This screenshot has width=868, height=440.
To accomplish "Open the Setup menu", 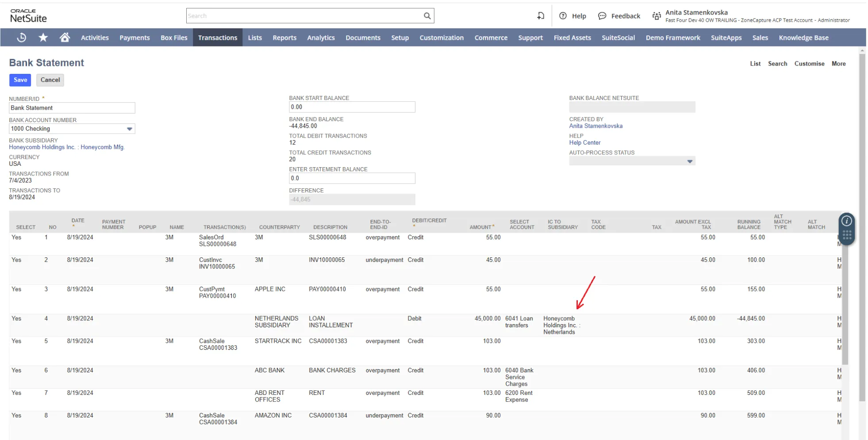I will [x=400, y=38].
